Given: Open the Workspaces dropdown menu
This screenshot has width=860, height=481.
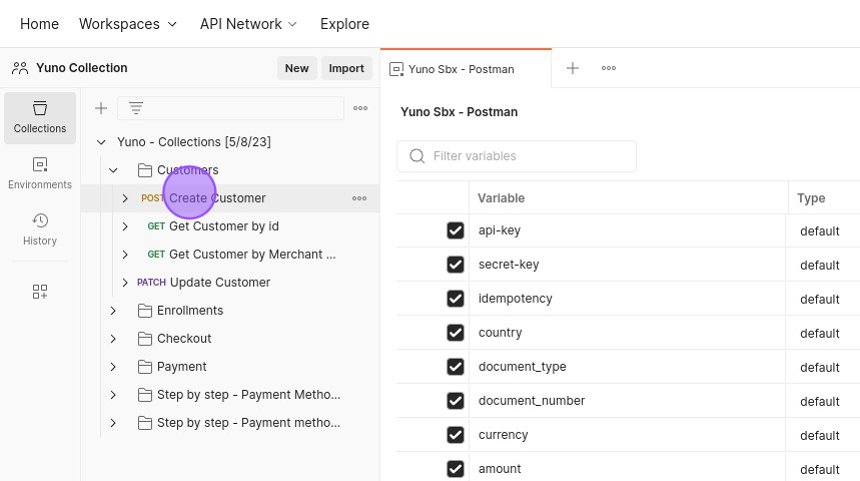Looking at the screenshot, I should 128,24.
